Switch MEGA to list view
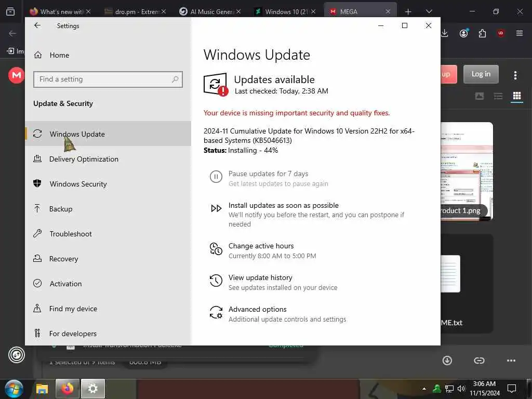The width and height of the screenshot is (532, 399). pos(498,96)
